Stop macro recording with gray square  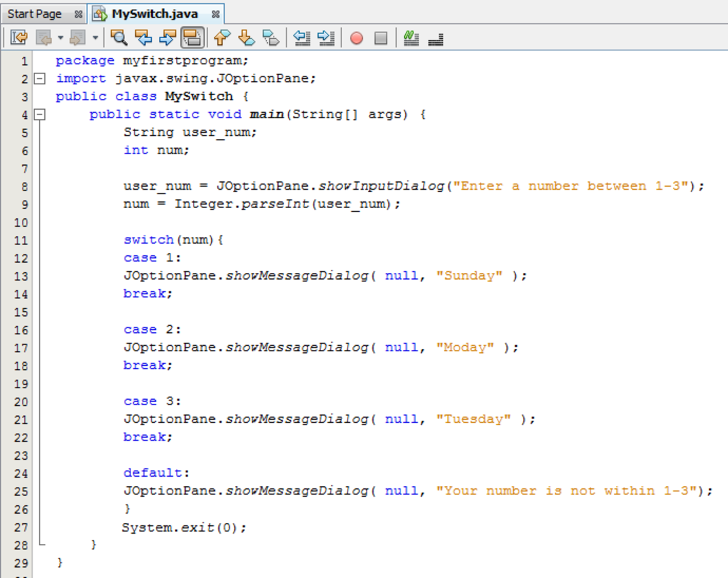pos(380,38)
